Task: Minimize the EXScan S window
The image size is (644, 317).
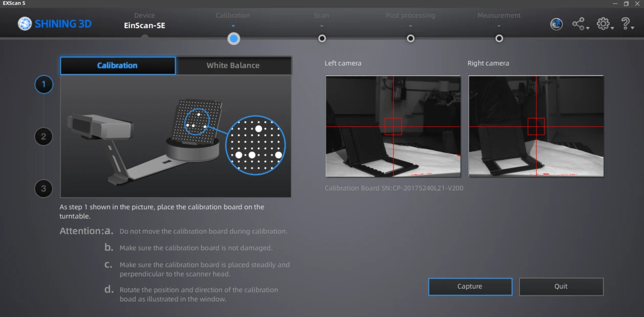Action: [x=615, y=4]
